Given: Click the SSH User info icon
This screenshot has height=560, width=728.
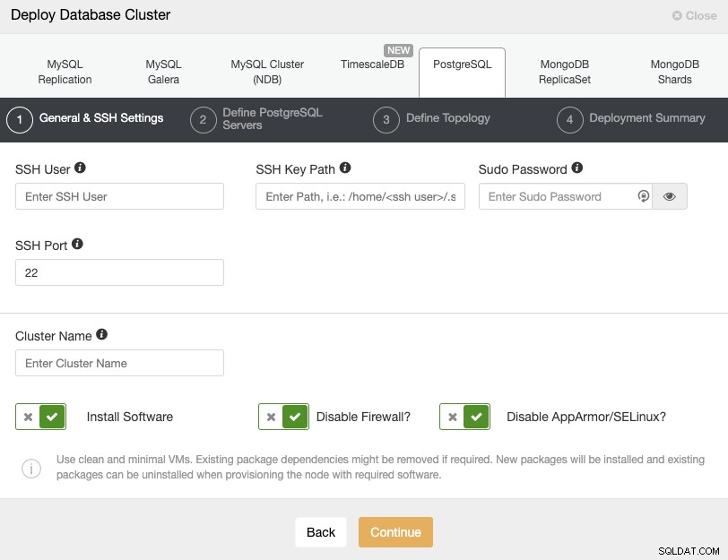Looking at the screenshot, I should 80,168.
